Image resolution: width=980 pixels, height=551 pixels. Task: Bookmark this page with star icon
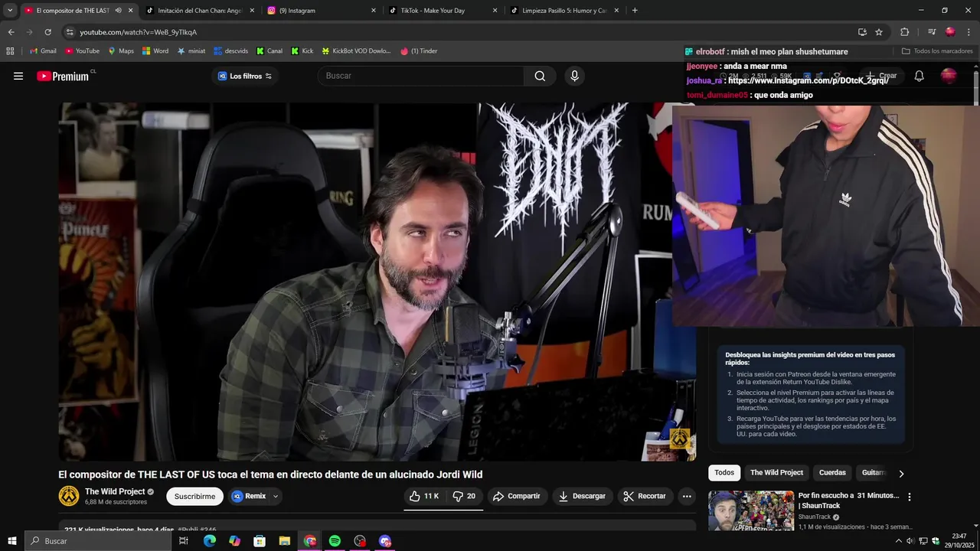pos(879,32)
